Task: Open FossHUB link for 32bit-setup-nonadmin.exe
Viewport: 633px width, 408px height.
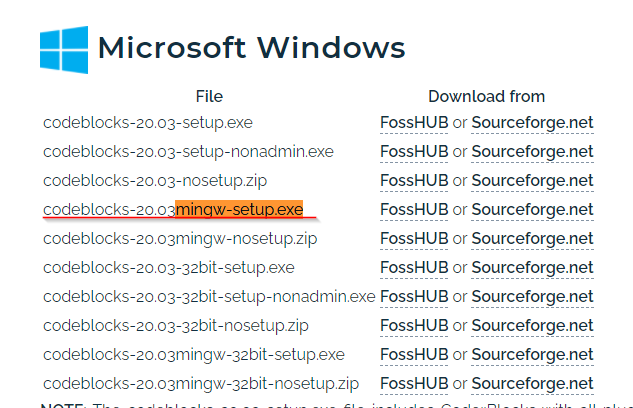Action: click(x=414, y=297)
